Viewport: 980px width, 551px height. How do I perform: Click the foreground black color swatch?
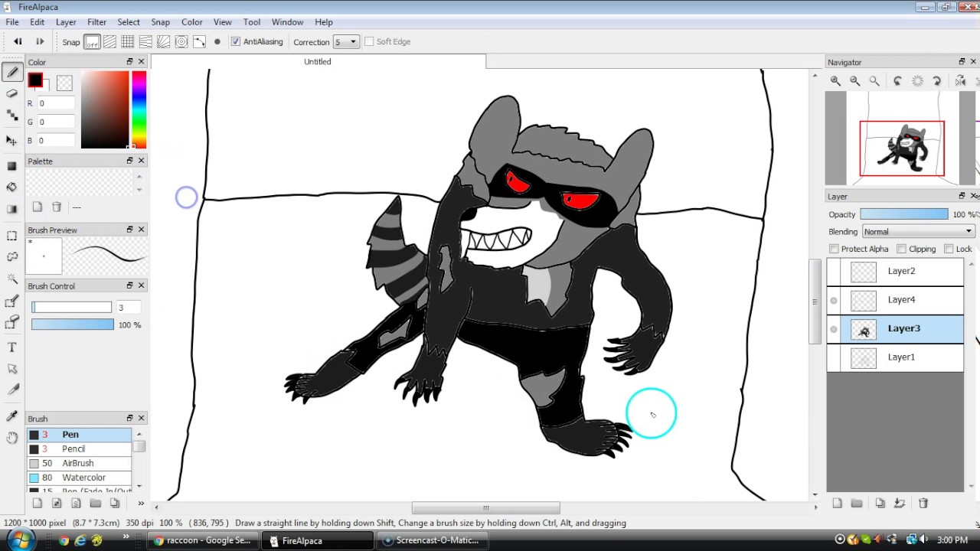35,80
